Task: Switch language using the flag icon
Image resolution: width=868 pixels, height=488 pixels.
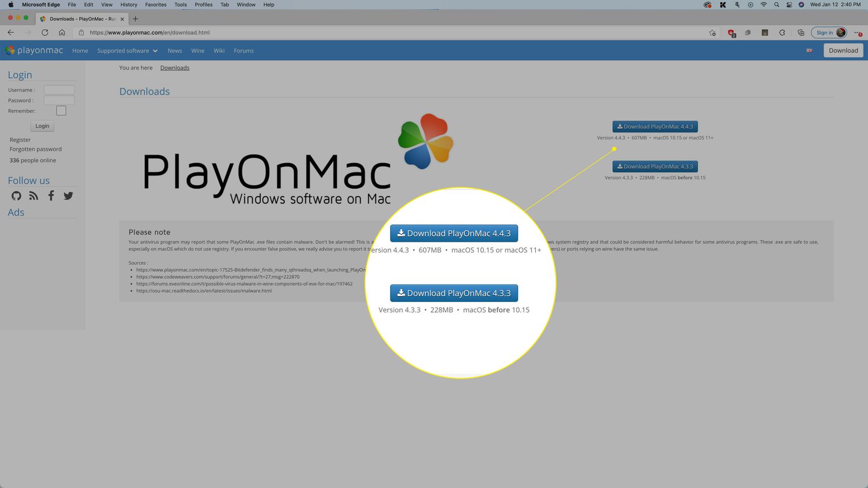Action: [809, 51]
